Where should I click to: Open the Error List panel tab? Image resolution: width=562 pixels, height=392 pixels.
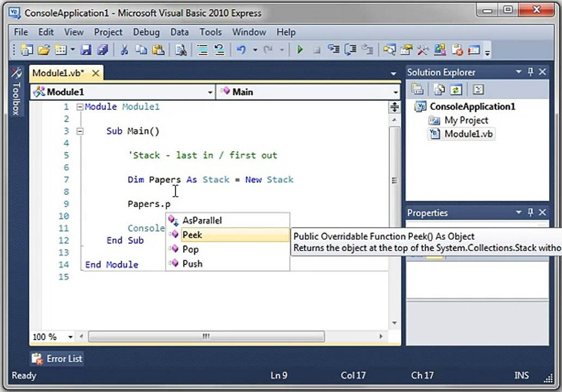click(57, 359)
